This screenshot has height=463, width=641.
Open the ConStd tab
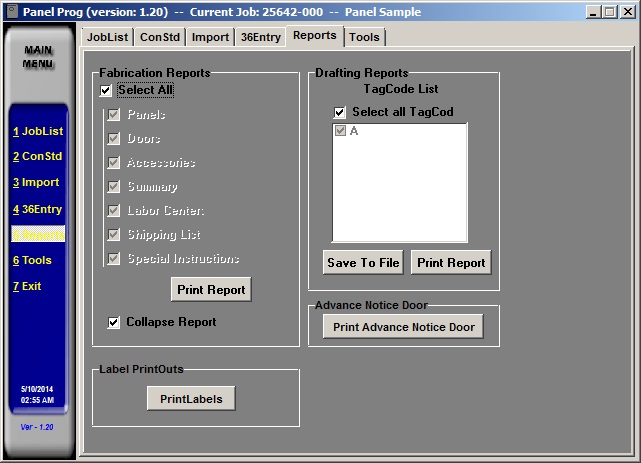[159, 37]
